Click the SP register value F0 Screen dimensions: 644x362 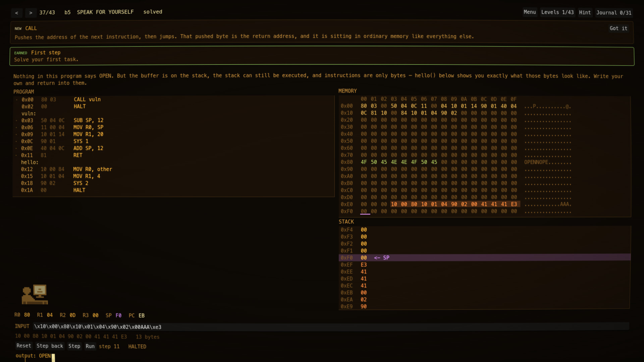point(118,315)
